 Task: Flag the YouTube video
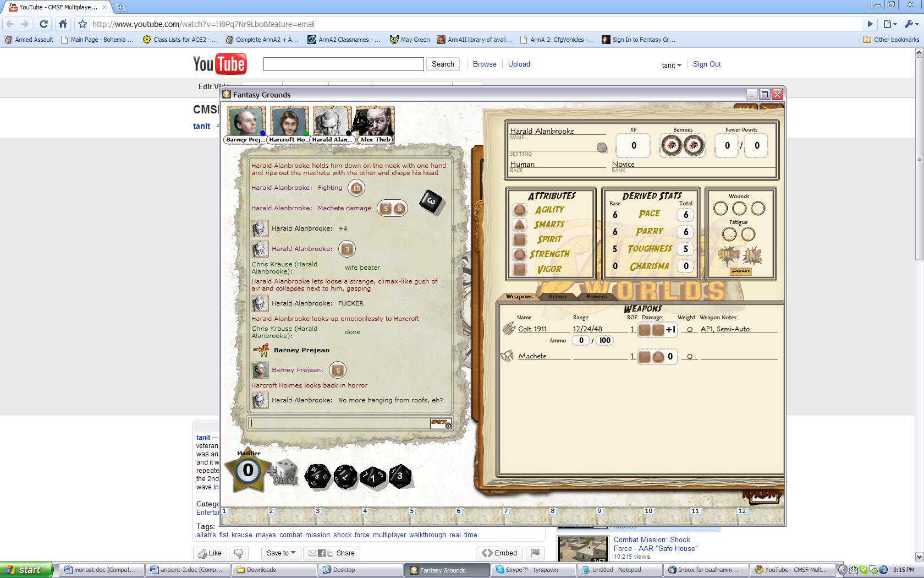click(535, 553)
